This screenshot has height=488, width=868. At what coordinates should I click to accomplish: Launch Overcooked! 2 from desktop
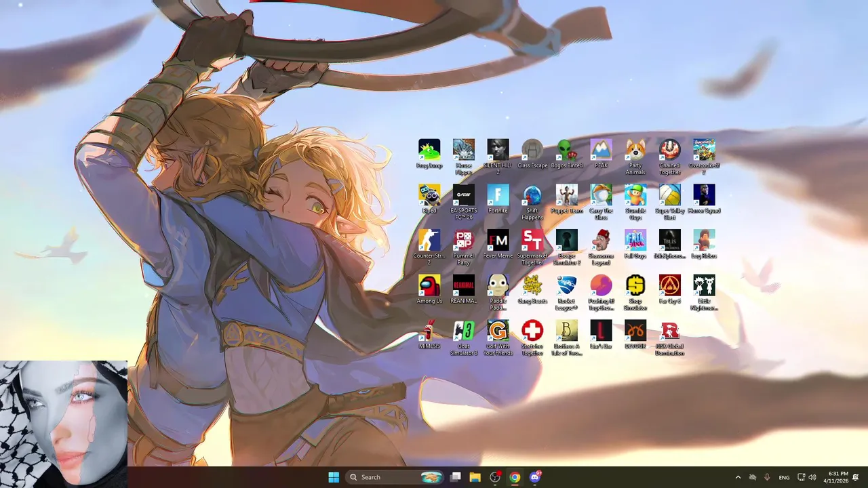(x=704, y=157)
